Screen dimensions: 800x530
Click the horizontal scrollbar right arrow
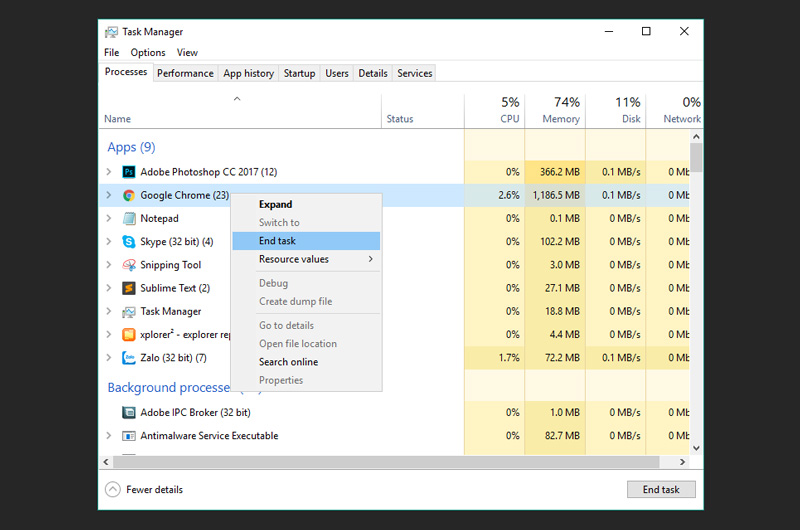(x=682, y=462)
